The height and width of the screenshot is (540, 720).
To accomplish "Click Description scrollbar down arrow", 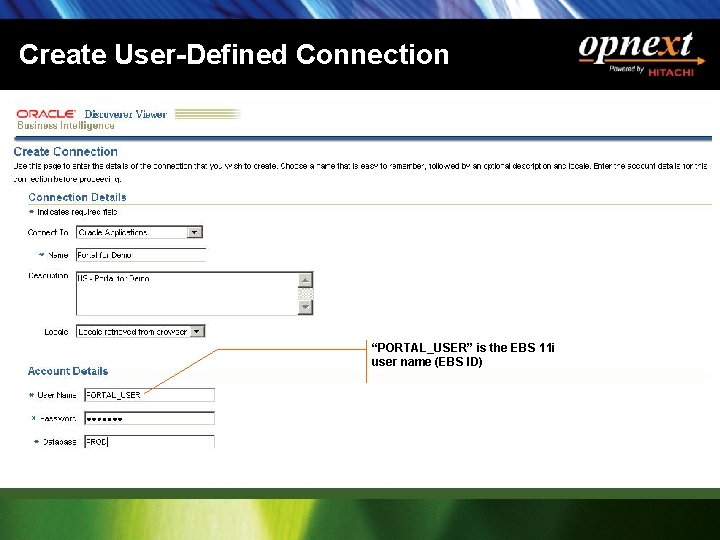I will [x=305, y=307].
